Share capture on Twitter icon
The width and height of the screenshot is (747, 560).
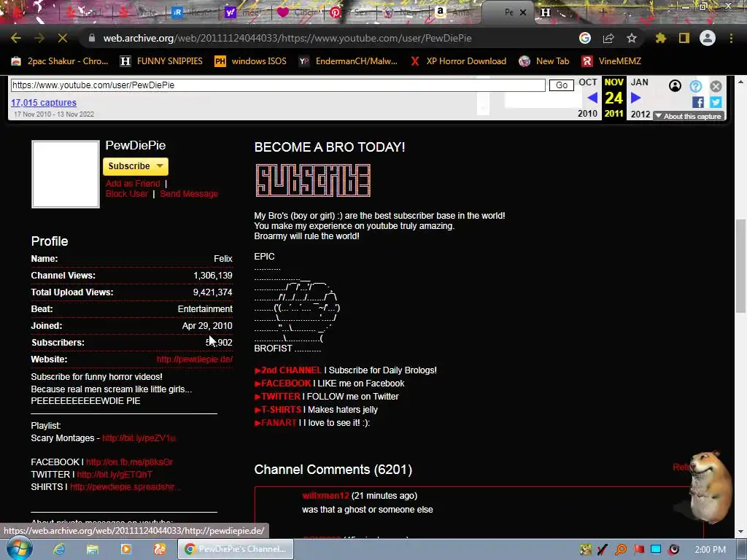[716, 102]
